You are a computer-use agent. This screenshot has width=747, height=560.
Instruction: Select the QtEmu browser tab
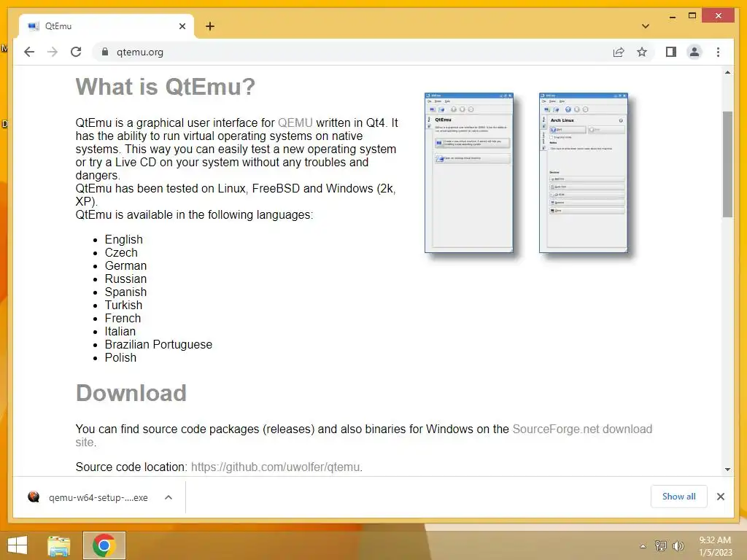pyautogui.click(x=107, y=26)
